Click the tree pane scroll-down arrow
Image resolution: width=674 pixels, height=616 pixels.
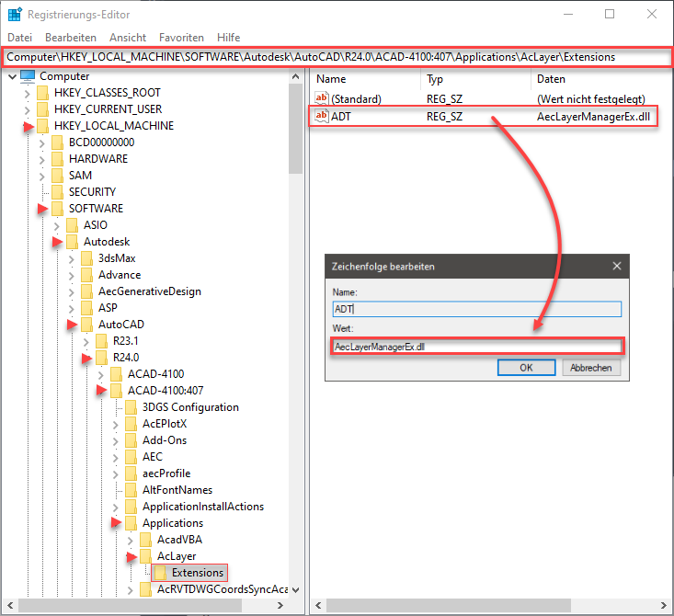[x=296, y=589]
